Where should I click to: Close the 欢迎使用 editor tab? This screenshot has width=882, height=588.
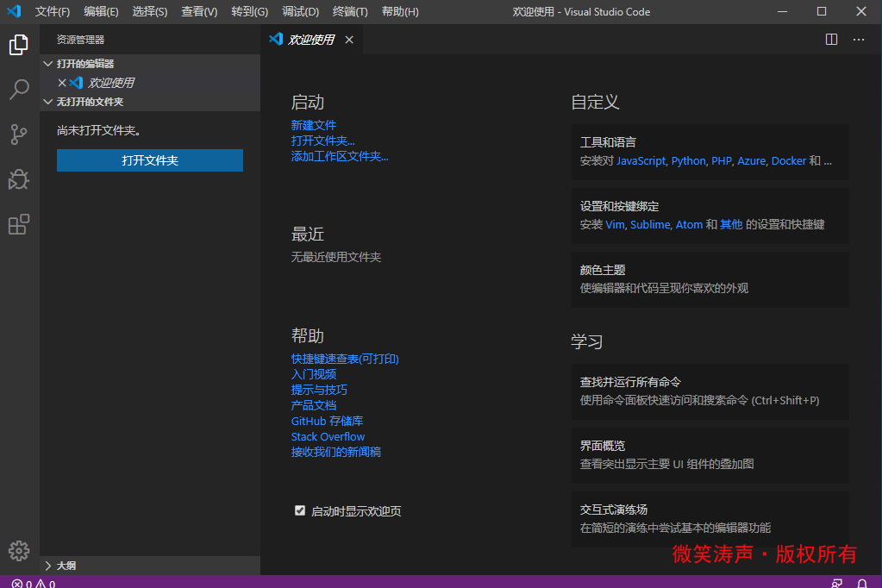[349, 40]
